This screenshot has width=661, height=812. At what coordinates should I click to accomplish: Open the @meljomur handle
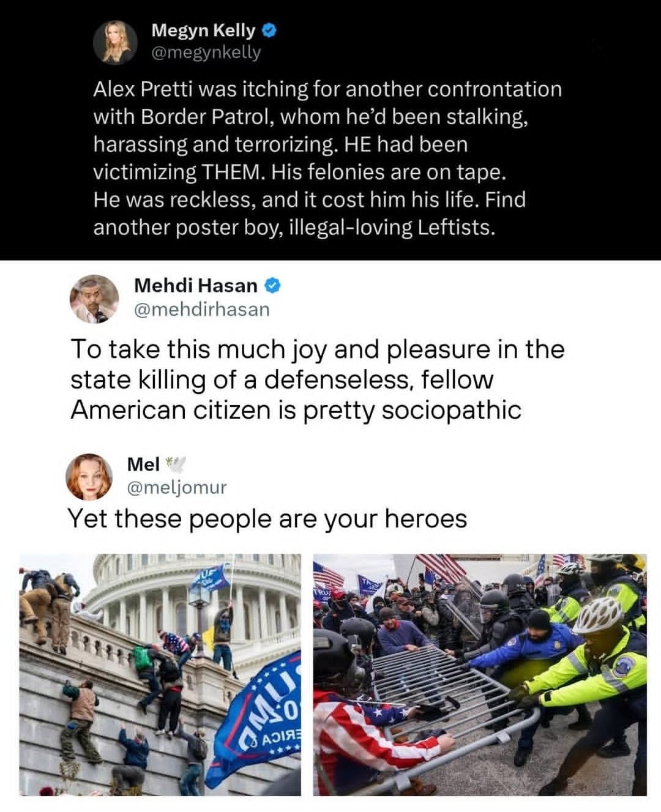click(177, 487)
